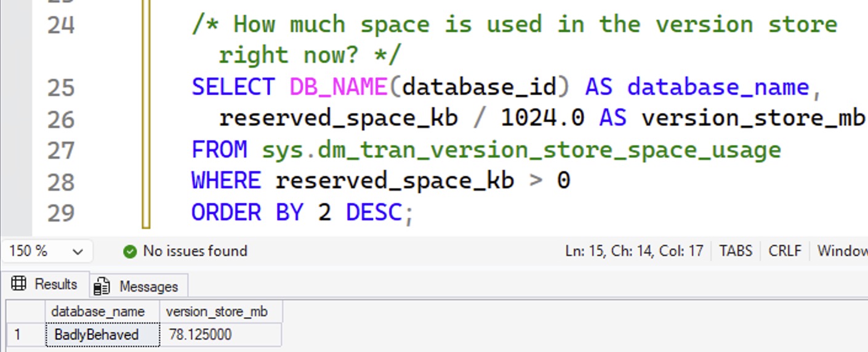Open the 150 % zoom level dropdown
The height and width of the screenshot is (352, 868).
coord(78,252)
